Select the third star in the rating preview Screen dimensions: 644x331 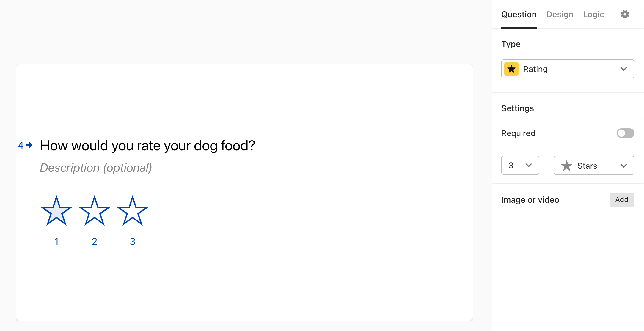point(132,211)
